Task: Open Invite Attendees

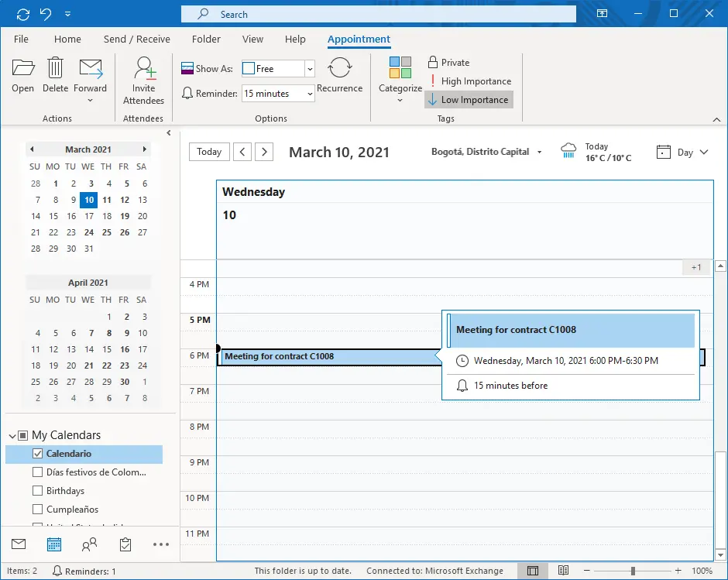Action: point(143,81)
